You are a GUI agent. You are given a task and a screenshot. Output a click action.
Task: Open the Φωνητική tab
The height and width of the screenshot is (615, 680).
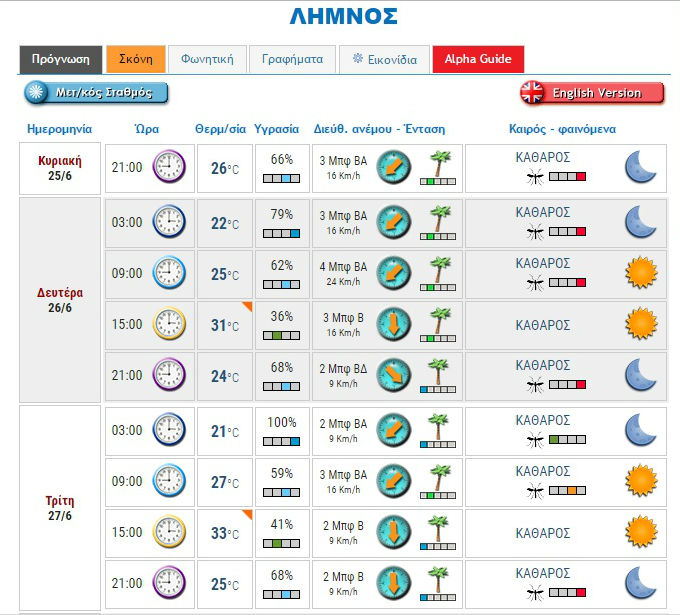point(207,59)
